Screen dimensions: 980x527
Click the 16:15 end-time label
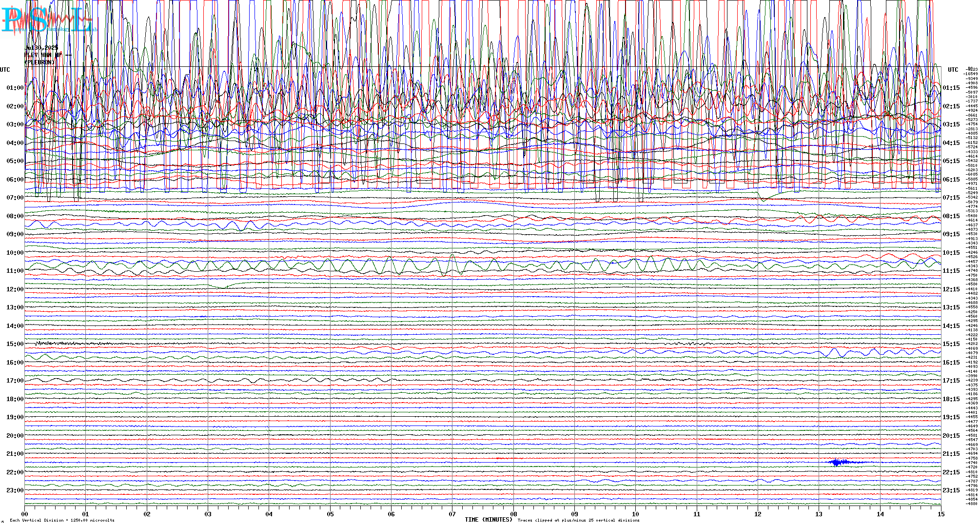(951, 363)
